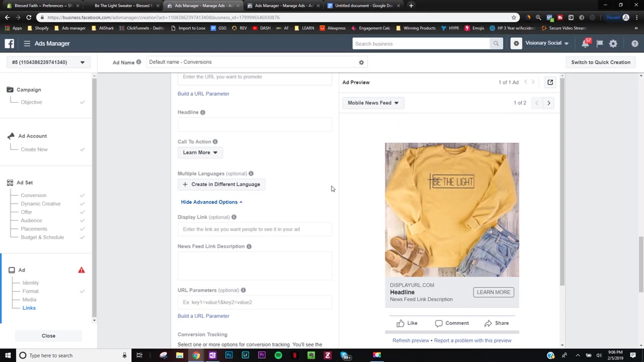Click the URL Parameters info icon

click(243, 290)
